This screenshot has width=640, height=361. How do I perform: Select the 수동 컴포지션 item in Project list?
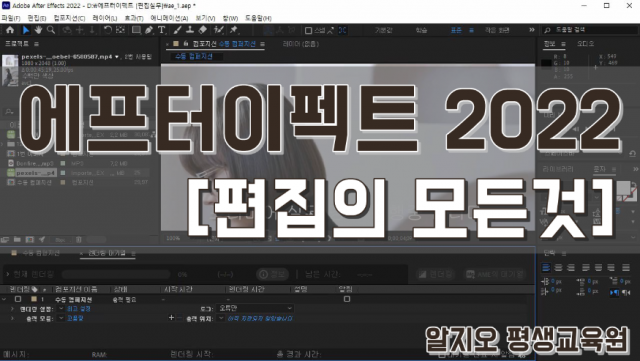point(34,183)
